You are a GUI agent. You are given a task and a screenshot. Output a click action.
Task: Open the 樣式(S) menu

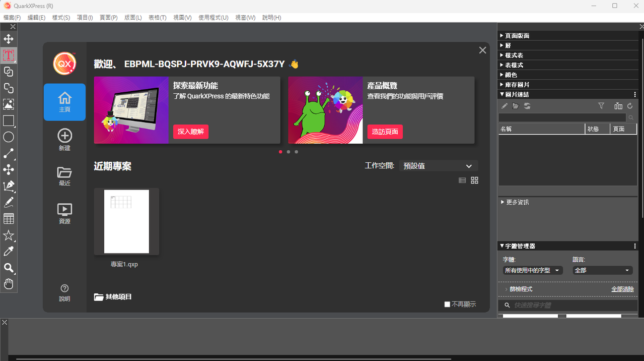(61, 18)
